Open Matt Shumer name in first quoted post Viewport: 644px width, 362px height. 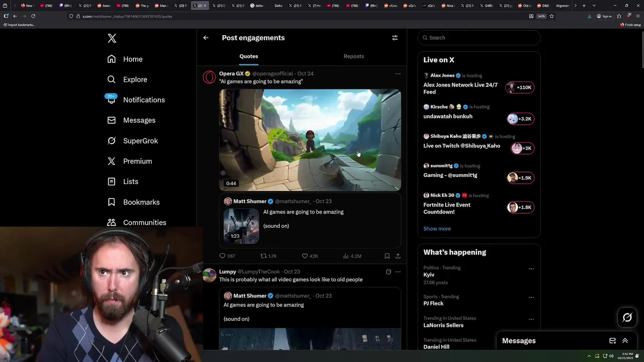click(250, 201)
